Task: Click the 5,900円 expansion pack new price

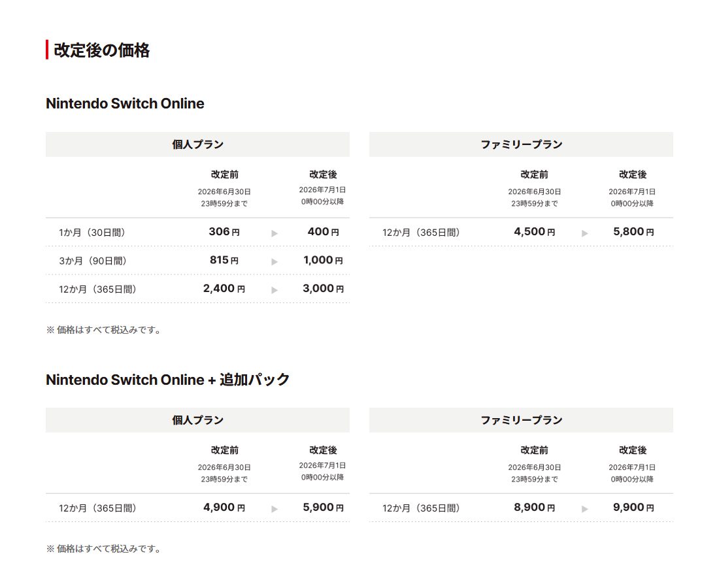Action: (x=324, y=508)
